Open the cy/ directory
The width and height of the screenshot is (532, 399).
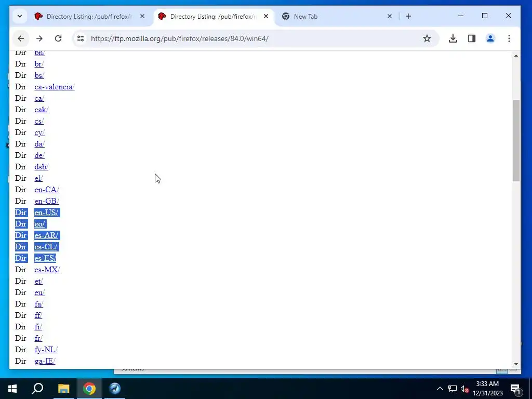pos(39,132)
